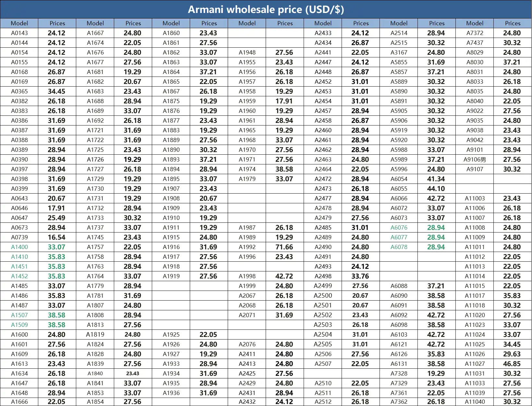
Task: Click model cell A7328
Action: [399, 374]
